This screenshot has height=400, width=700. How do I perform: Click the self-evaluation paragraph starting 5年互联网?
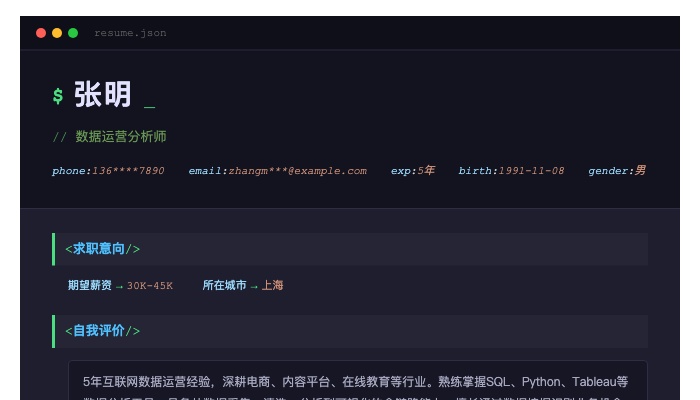point(358,388)
